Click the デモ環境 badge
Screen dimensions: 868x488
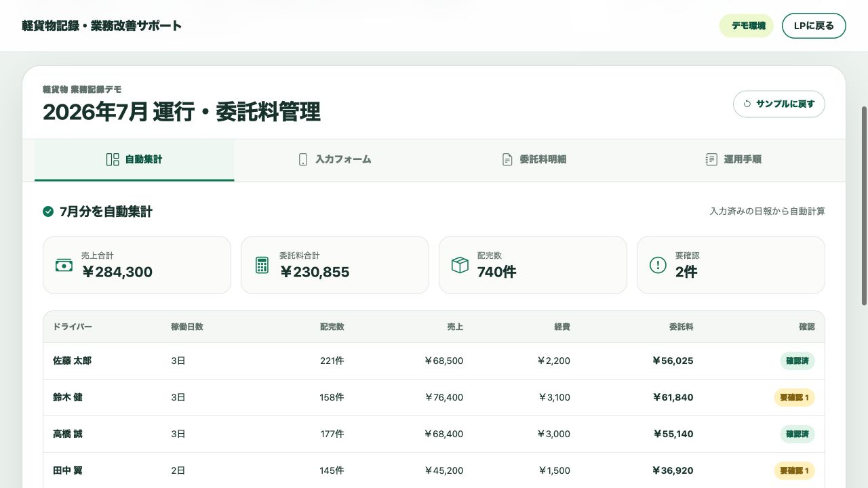pos(747,26)
